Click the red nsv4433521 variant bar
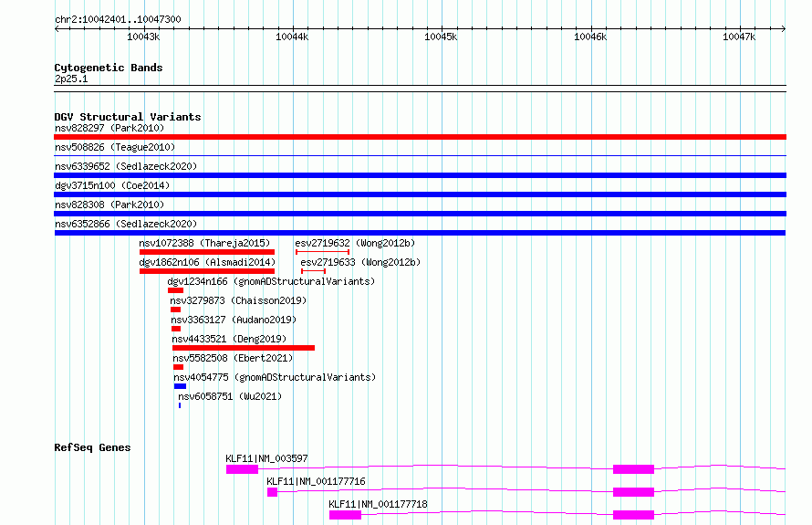This screenshot has height=525, width=812. click(244, 348)
